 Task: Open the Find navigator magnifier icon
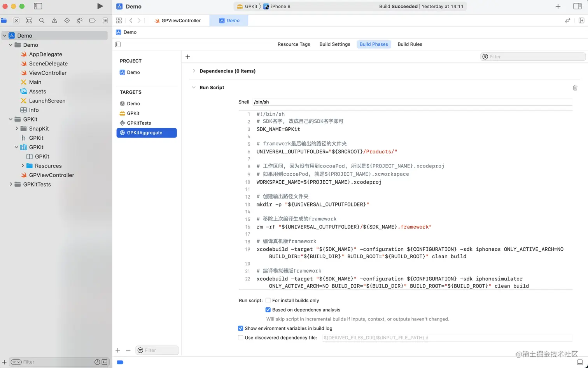pyautogui.click(x=42, y=21)
